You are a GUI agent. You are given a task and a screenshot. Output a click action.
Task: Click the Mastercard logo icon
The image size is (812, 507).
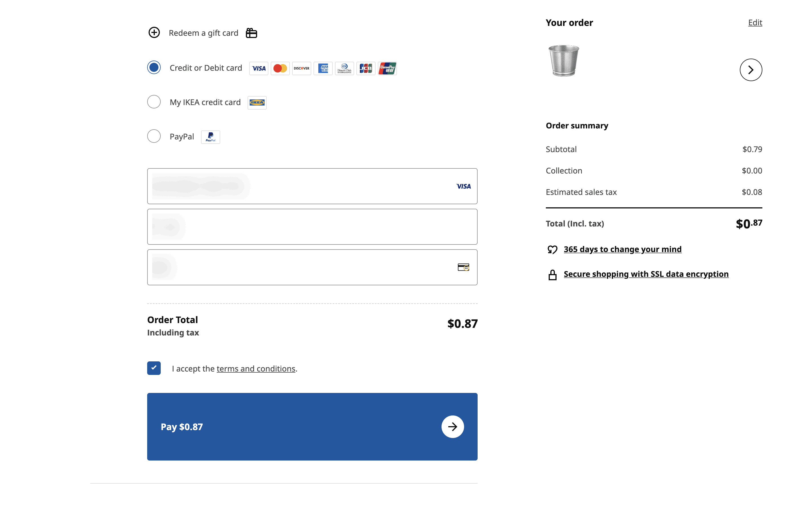280,68
